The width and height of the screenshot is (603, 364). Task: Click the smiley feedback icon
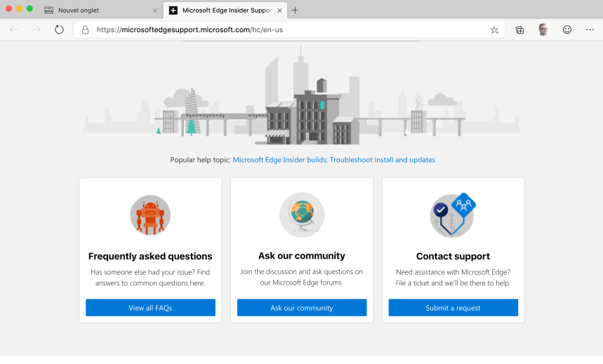(x=567, y=29)
